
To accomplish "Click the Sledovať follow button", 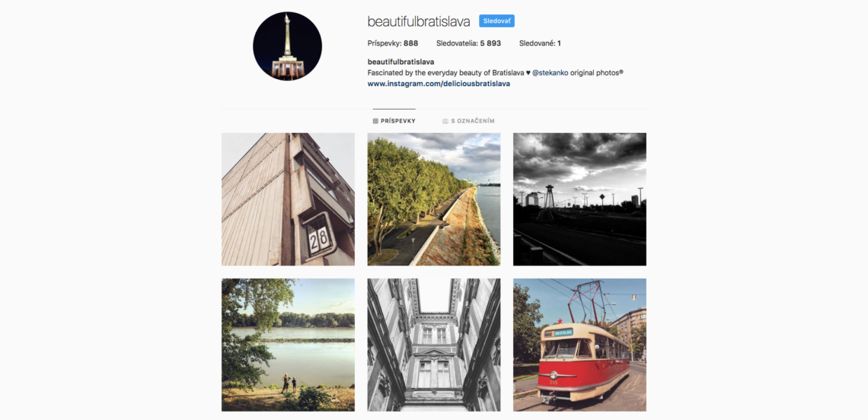I will pyautogui.click(x=496, y=21).
